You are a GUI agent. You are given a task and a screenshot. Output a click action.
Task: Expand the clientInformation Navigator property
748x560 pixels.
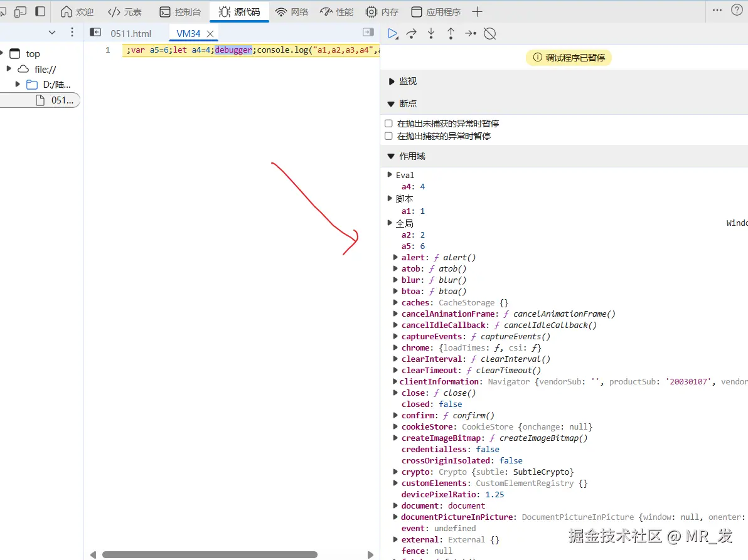[x=395, y=381]
